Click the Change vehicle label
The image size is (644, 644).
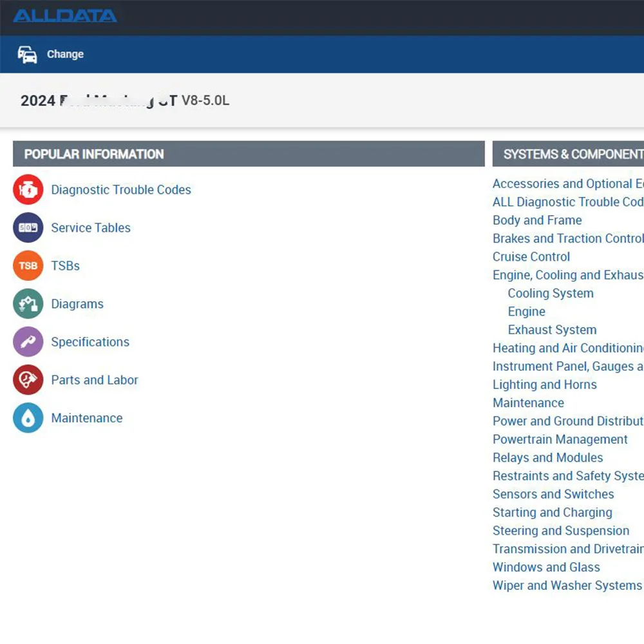point(65,54)
